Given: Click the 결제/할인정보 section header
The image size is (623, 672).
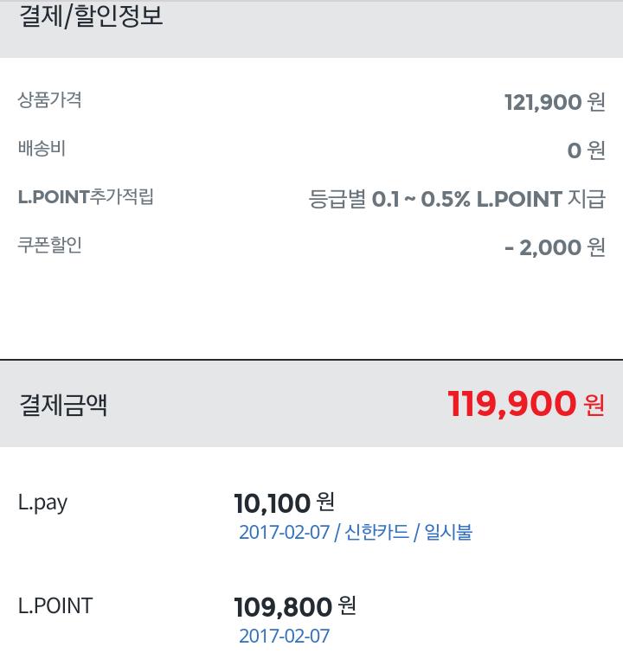Looking at the screenshot, I should pyautogui.click(x=91, y=16).
